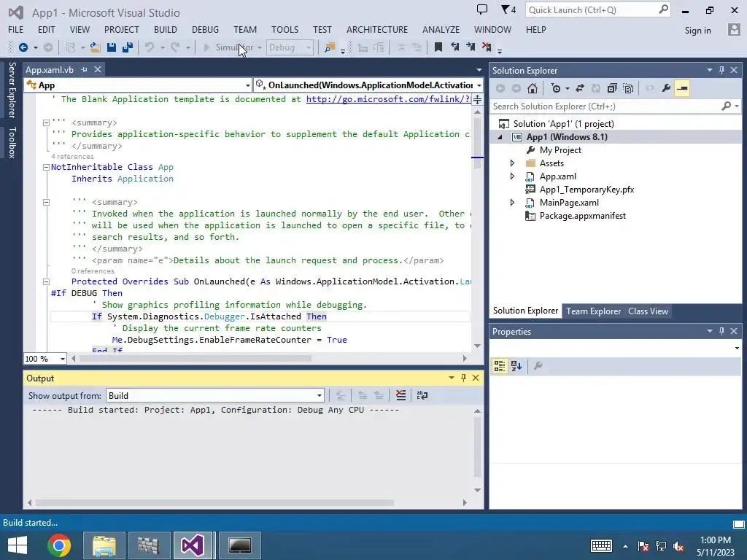The width and height of the screenshot is (747, 560).
Task: Open the 100 % zoom dropdown
Action: point(63,359)
